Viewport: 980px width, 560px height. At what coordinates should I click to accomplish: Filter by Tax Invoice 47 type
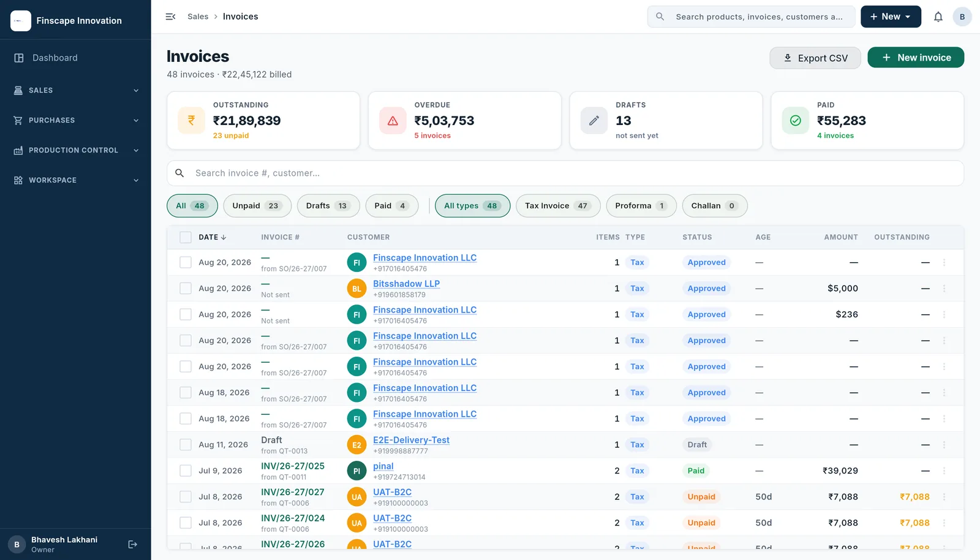[x=558, y=206]
